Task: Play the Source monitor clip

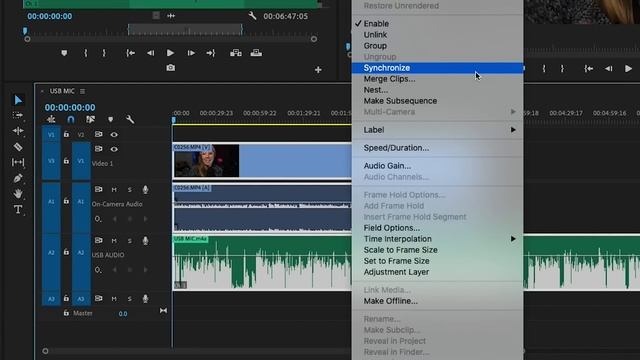Action: coord(170,53)
